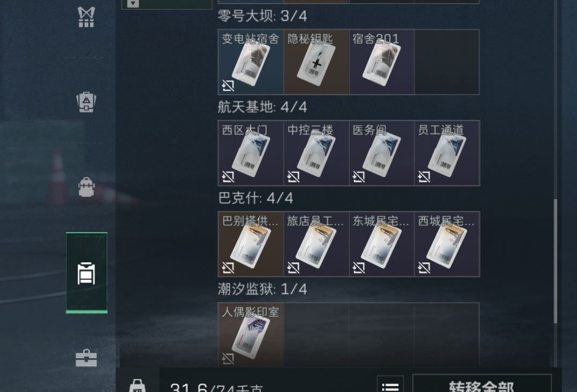Image resolution: width=577 pixels, height=392 pixels.
Task: Switch to the small pouch sidebar icon
Action: [x=86, y=187]
